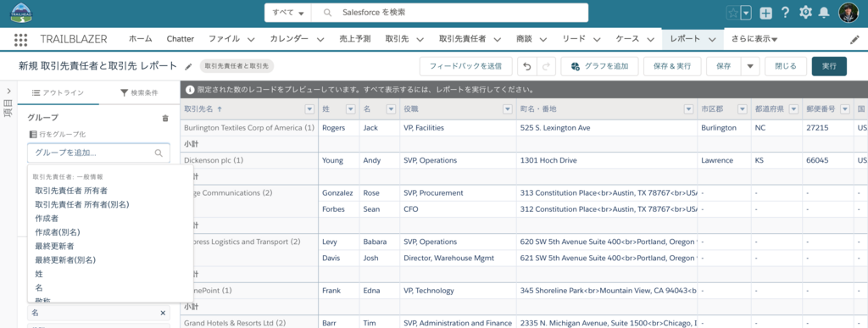Open the Notifications bell icon
This screenshot has height=328, width=868.
tap(824, 13)
